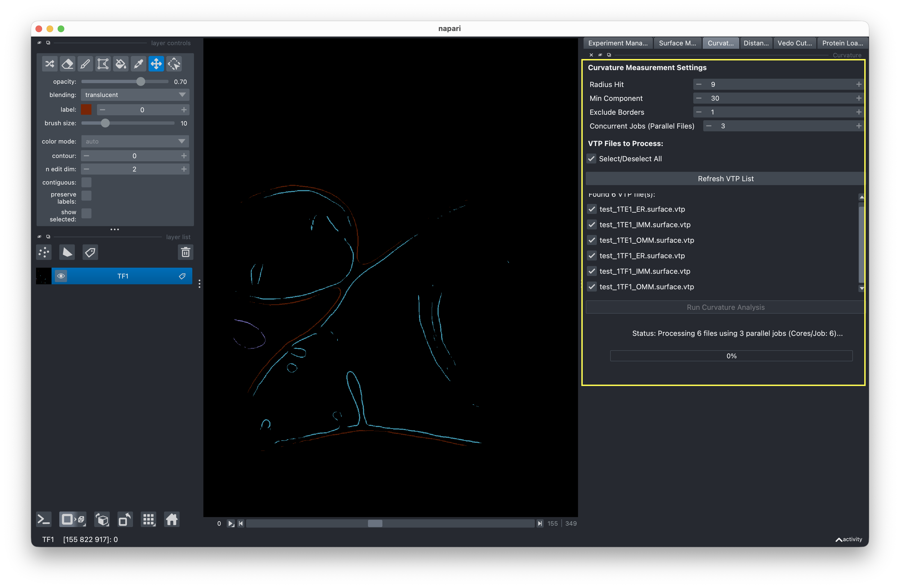Open the Surface M... tab
Image resolution: width=900 pixels, height=588 pixels.
[677, 43]
